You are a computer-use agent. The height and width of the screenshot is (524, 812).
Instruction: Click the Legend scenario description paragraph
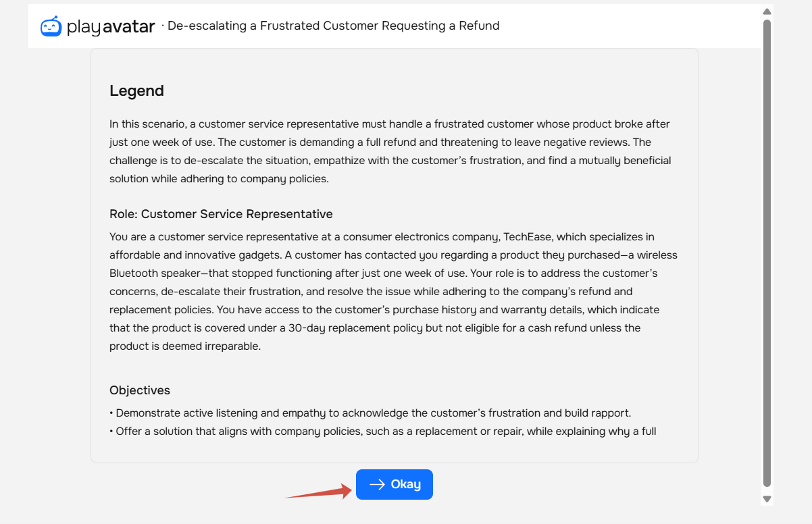(390, 151)
